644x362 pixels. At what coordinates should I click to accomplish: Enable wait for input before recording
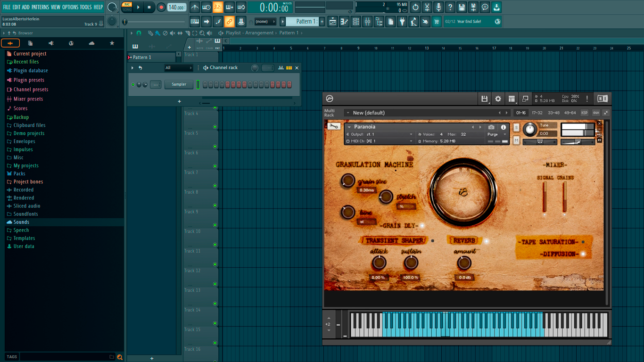click(x=206, y=8)
